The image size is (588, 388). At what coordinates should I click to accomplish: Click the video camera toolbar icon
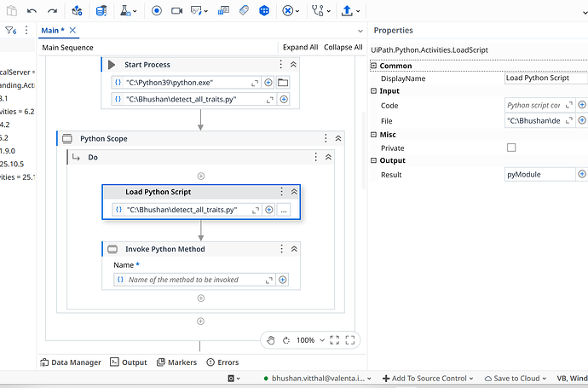click(x=176, y=11)
